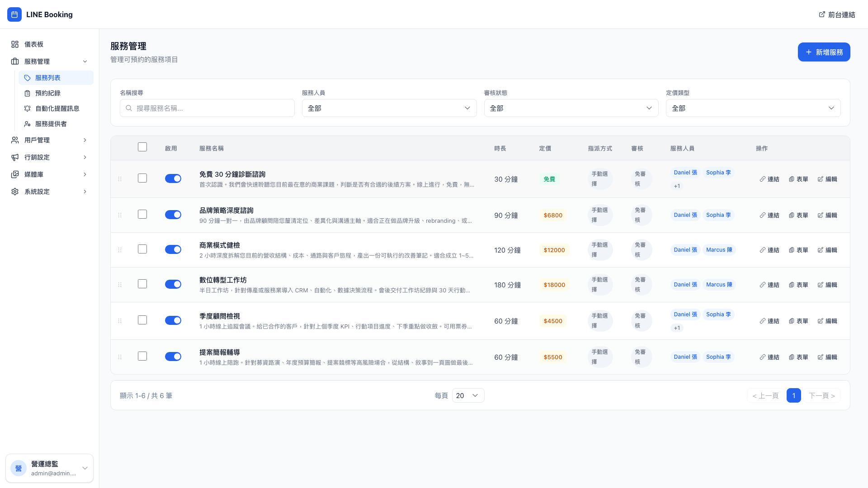The image size is (868, 488).
Task: Check the box for 數位轉型工作坊
Action: (142, 284)
